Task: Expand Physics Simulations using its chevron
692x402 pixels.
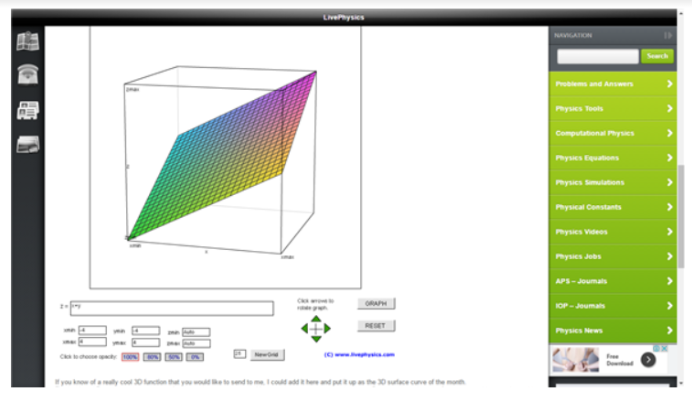Action: pos(669,182)
